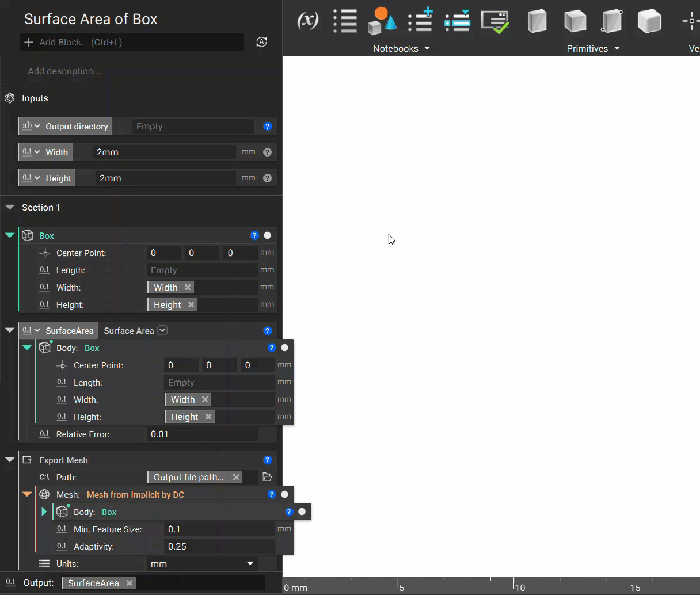Open the Units dropdown showing mm
This screenshot has height=595, width=700.
click(x=202, y=563)
